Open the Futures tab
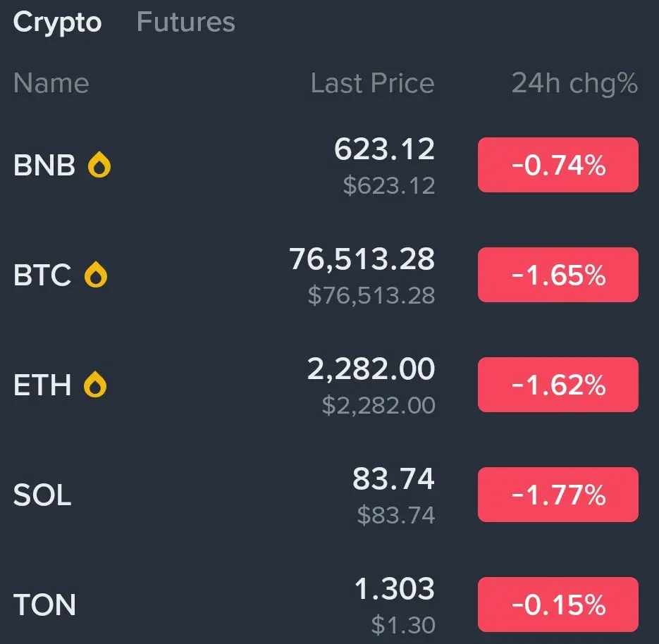This screenshot has height=644, width=659. (185, 23)
